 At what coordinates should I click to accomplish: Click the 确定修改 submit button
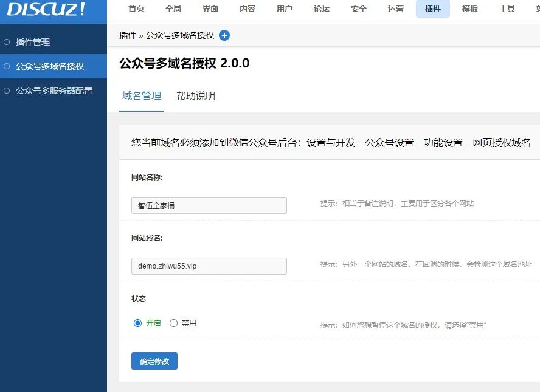tap(154, 360)
